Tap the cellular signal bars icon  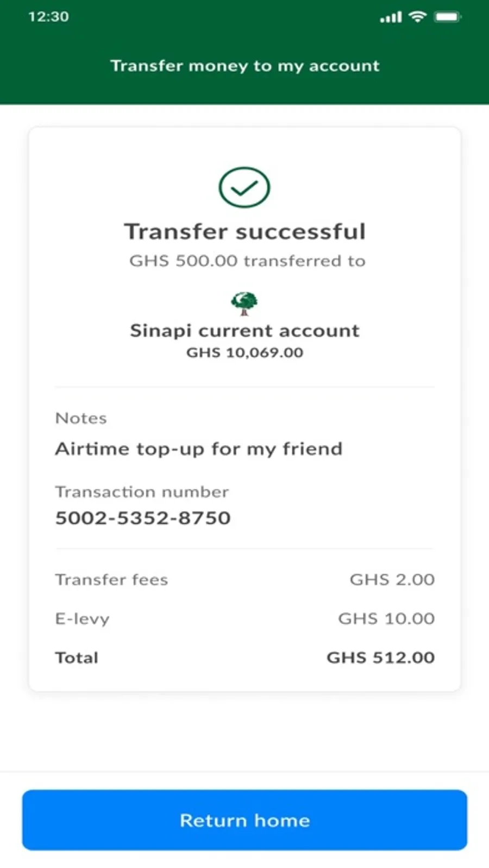391,17
